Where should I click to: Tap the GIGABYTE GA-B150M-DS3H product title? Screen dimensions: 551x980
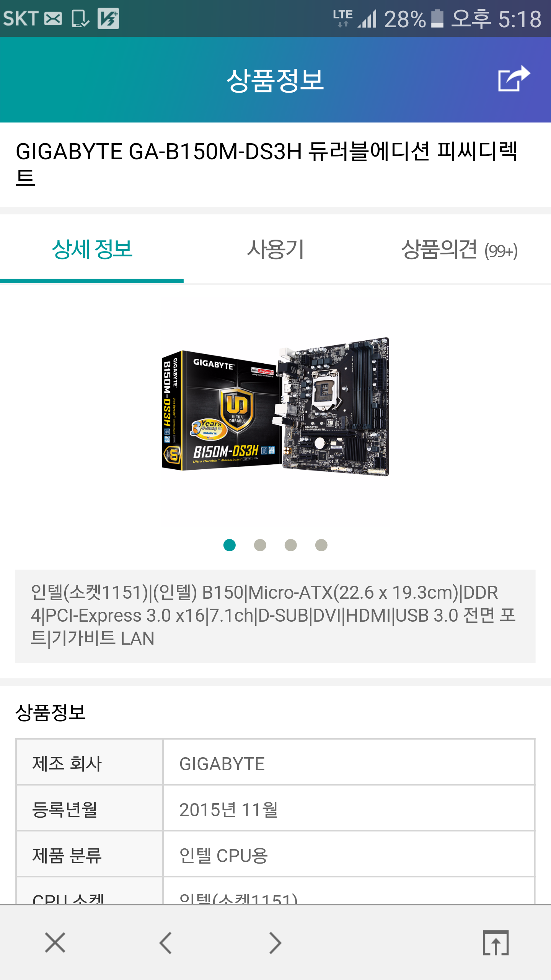(266, 164)
